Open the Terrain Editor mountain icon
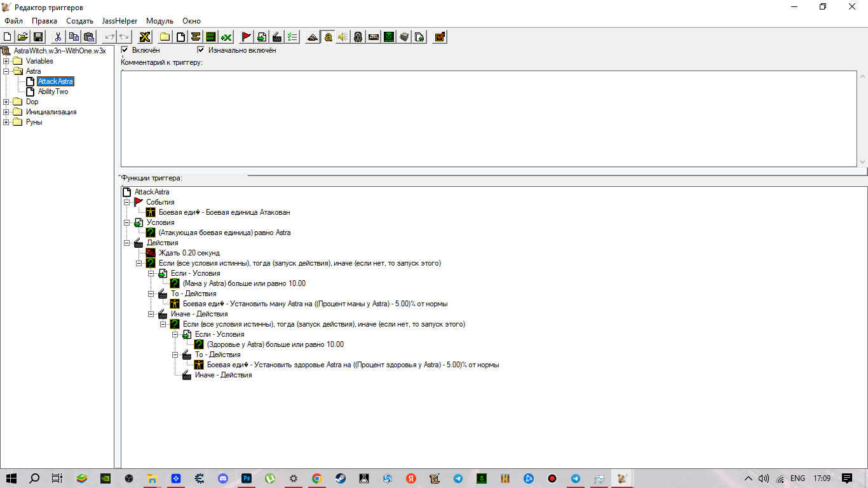This screenshot has height=488, width=868. click(313, 37)
